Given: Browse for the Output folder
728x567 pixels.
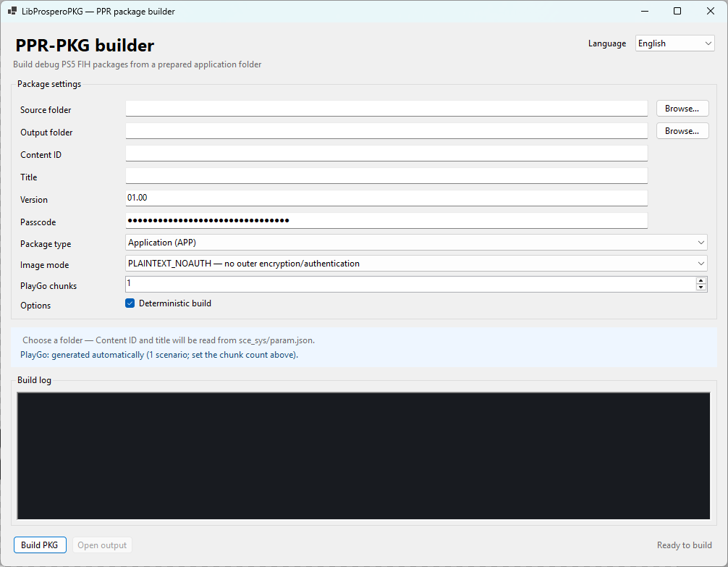Looking at the screenshot, I should (682, 131).
